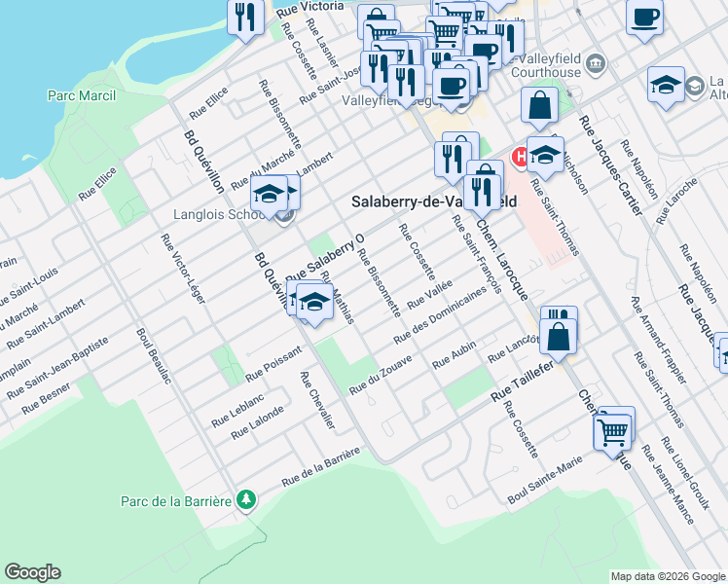Click the Boul Beaulac street label
This screenshot has height=584, width=728.
pyautogui.click(x=154, y=356)
